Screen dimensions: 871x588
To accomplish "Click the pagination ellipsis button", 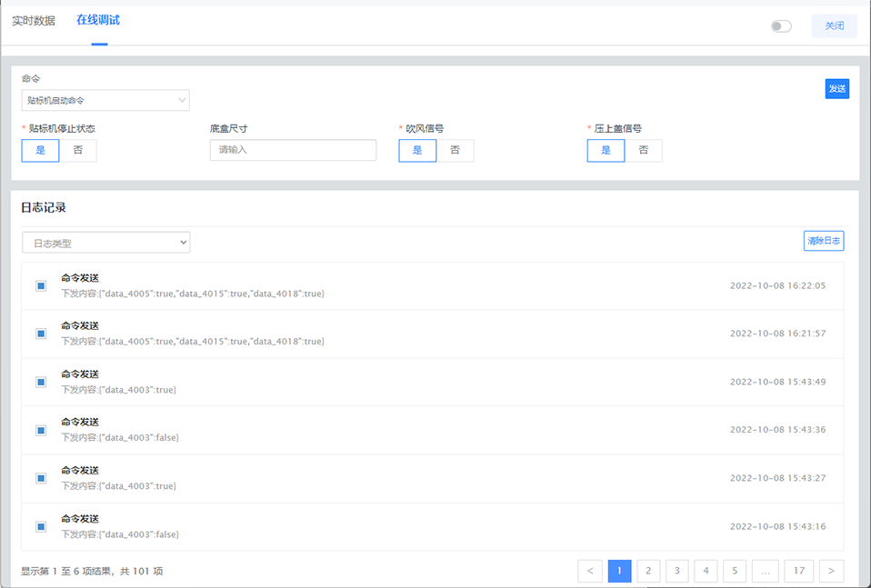I will click(765, 571).
